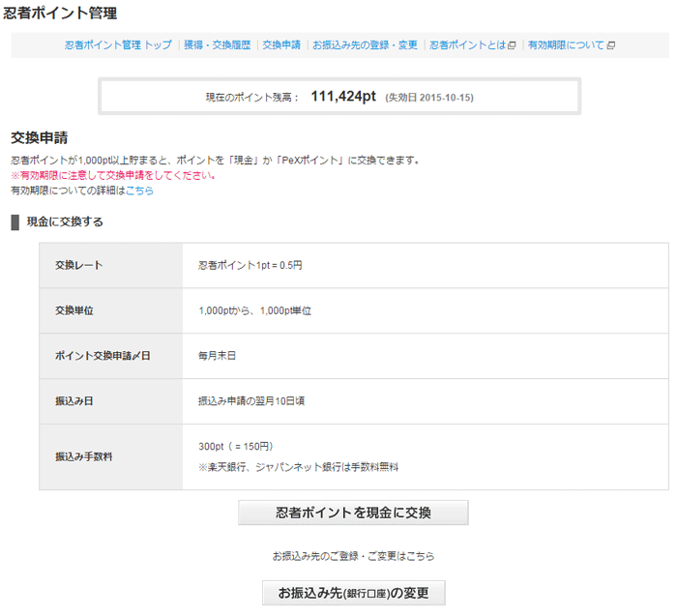Open 獲得・交換履歴 navigation link
This screenshot has height=616, width=677.
tap(218, 44)
